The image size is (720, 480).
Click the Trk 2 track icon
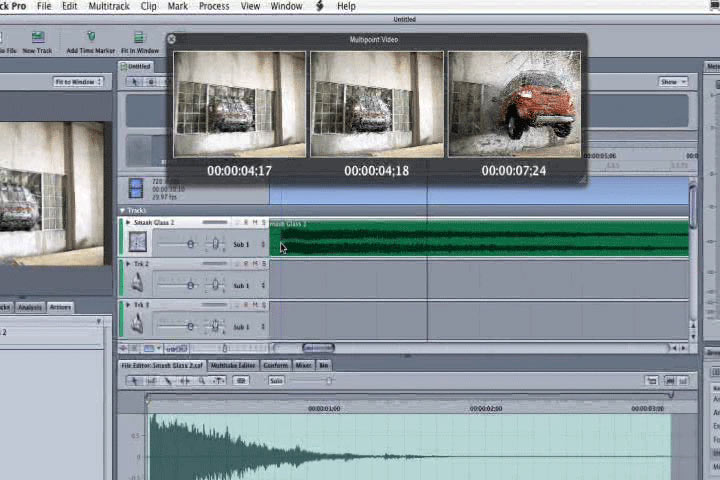coord(137,282)
